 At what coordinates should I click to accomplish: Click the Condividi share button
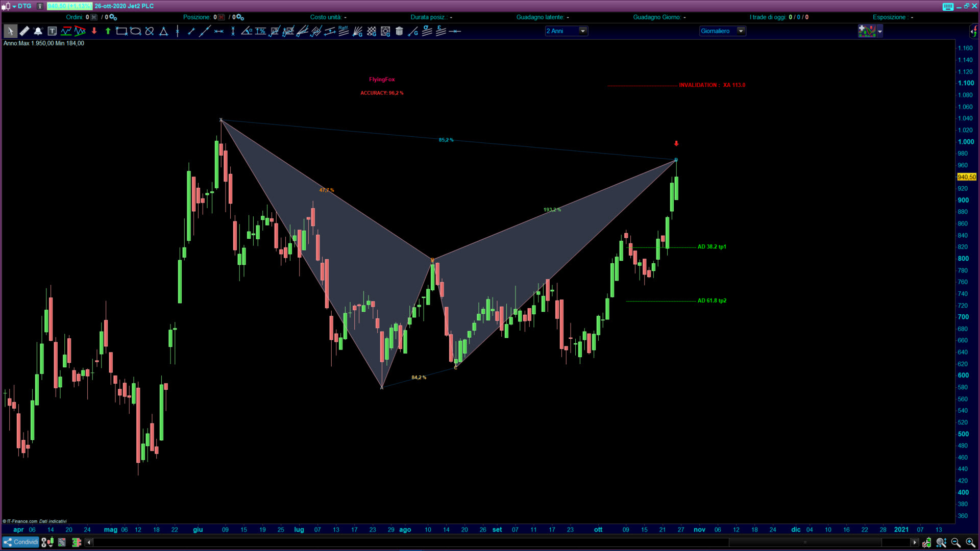pos(21,542)
